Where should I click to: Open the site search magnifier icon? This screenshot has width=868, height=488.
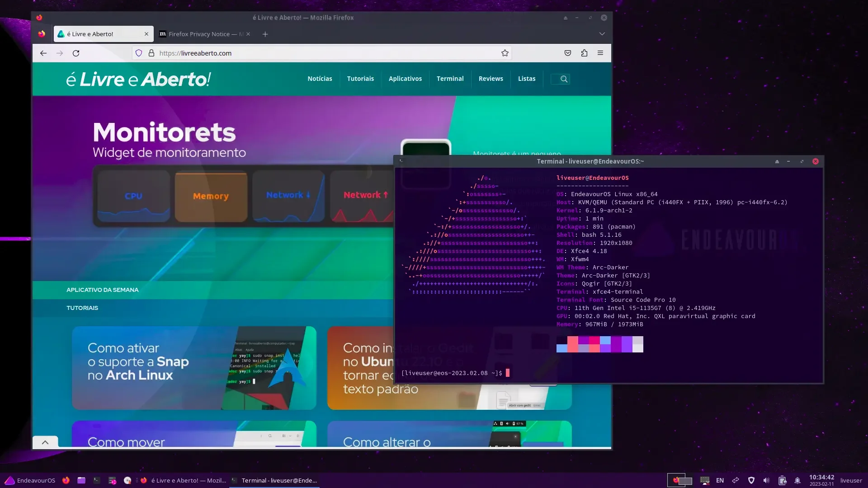564,79
